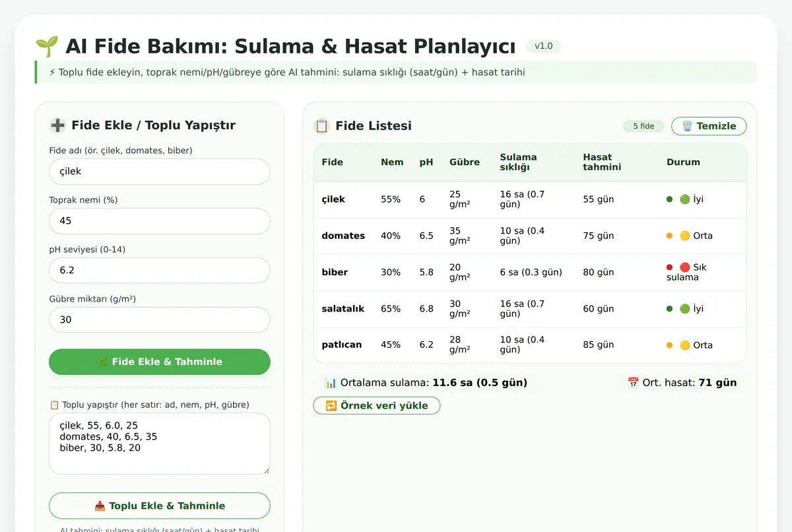Click the 80 gün harvest cell for biber
This screenshot has height=532, width=792.
click(x=599, y=272)
